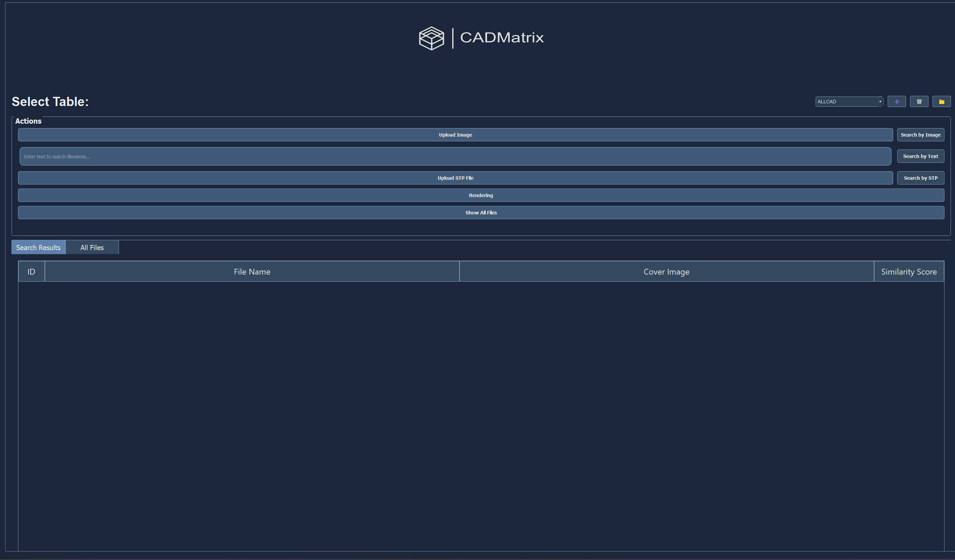This screenshot has height=560, width=955.
Task: Click the Cover Image column header
Action: pyautogui.click(x=666, y=272)
